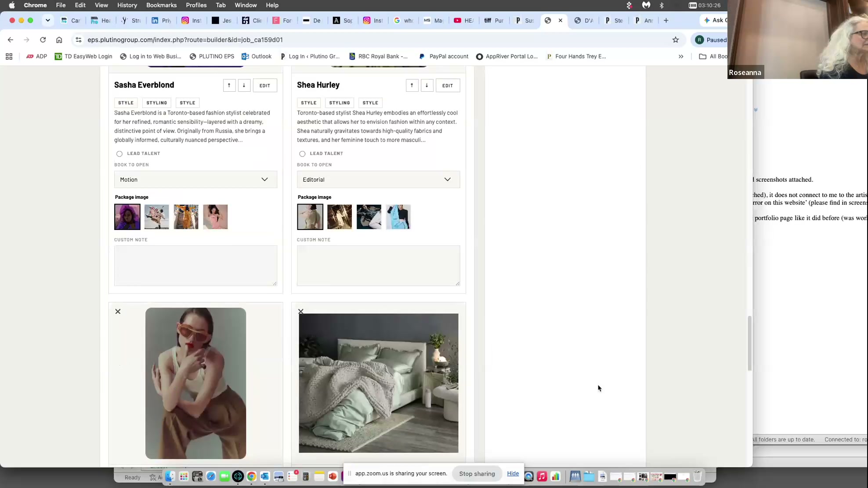Open the Outlook bookmark
Image resolution: width=868 pixels, height=488 pixels.
(x=257, y=56)
